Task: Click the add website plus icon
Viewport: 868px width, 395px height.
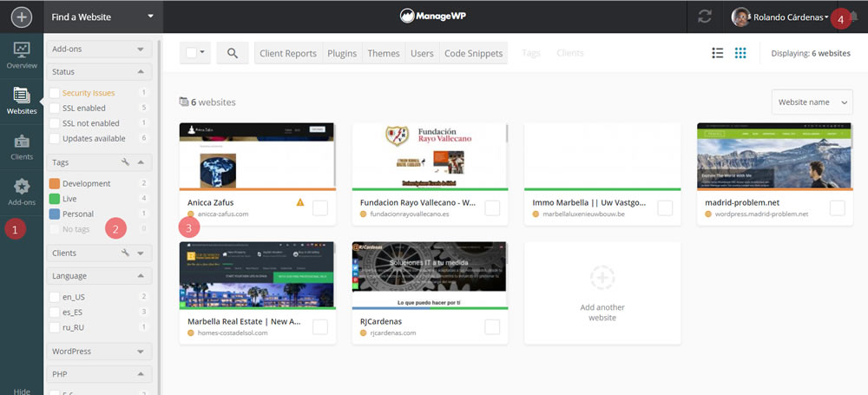Action: [x=22, y=16]
